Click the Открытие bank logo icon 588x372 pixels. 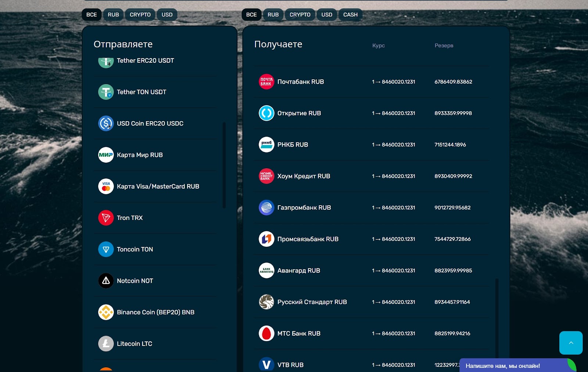[266, 113]
